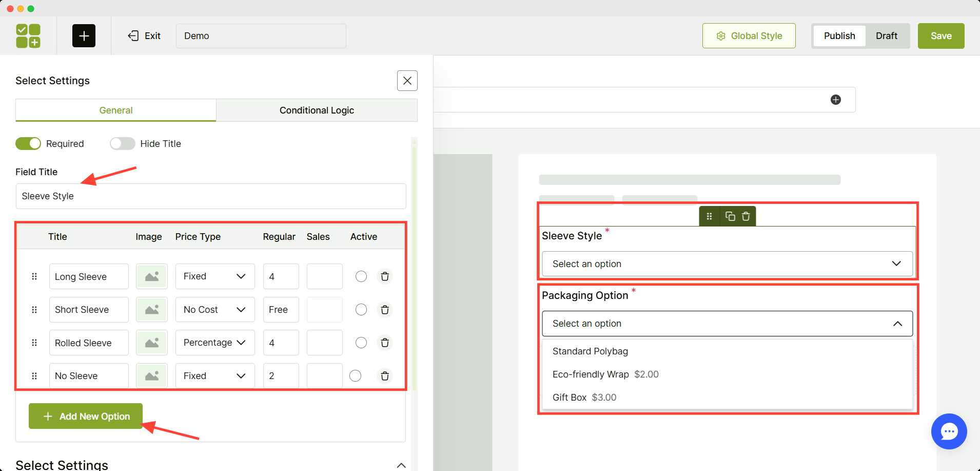This screenshot has width=980, height=471.
Task: Click drag handle for Rolled Sleeve row
Action: [x=34, y=343]
